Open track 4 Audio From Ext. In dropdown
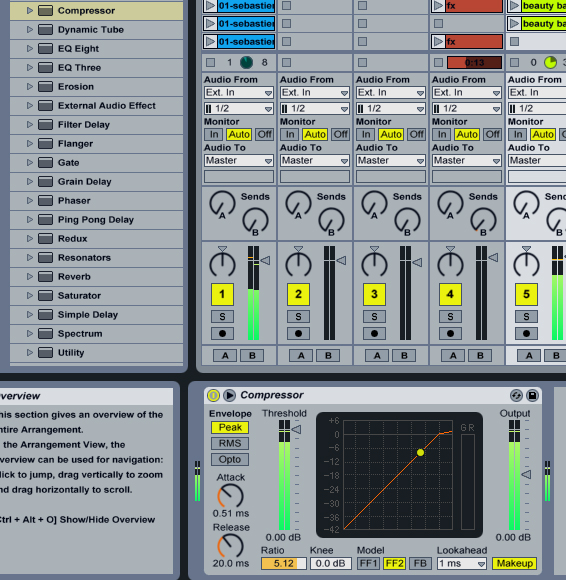Screen dimensions: 566x580 point(467,92)
